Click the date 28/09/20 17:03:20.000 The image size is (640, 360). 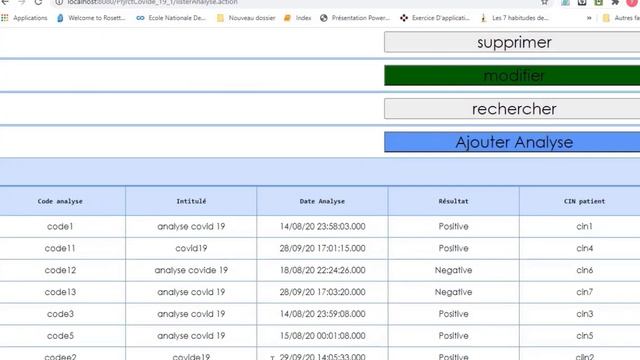(x=322, y=292)
